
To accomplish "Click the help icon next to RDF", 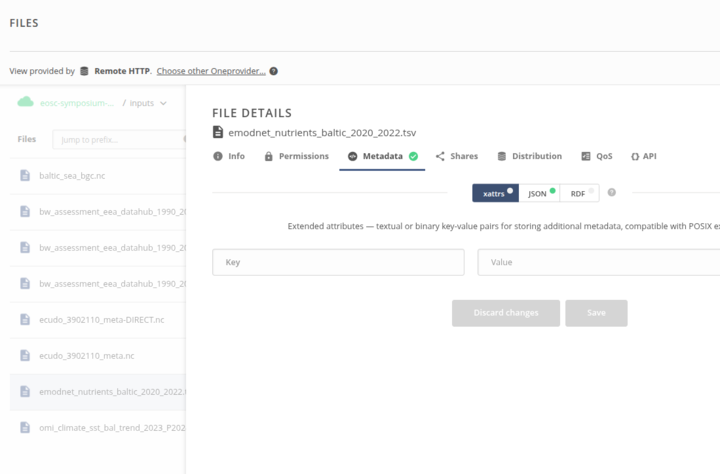I will (x=611, y=192).
